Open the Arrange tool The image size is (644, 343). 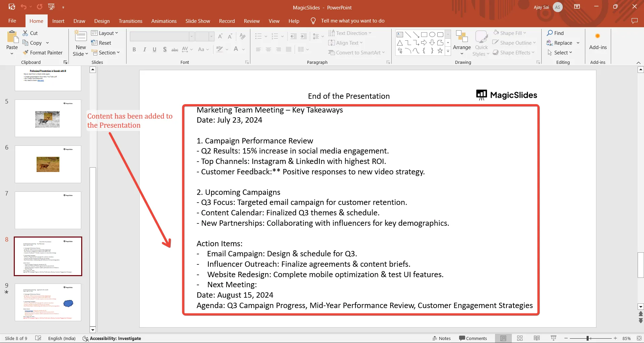pos(462,42)
